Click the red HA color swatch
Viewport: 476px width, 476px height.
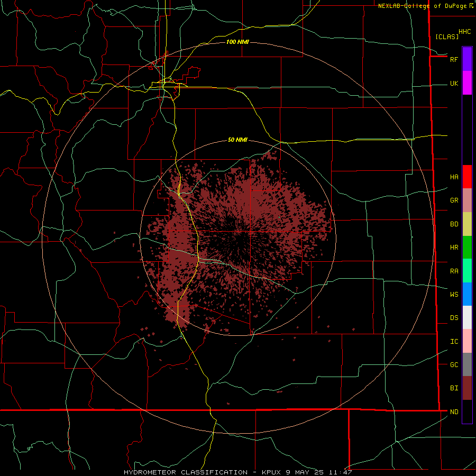click(467, 177)
